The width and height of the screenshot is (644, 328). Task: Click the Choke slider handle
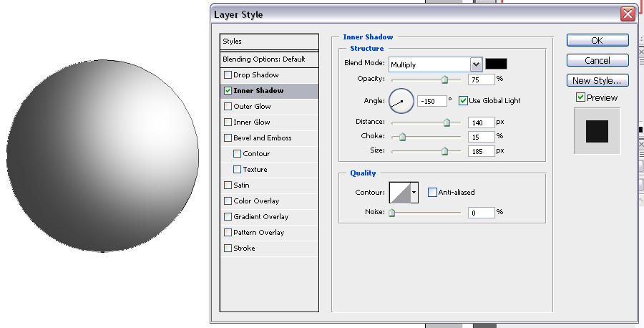click(x=402, y=137)
